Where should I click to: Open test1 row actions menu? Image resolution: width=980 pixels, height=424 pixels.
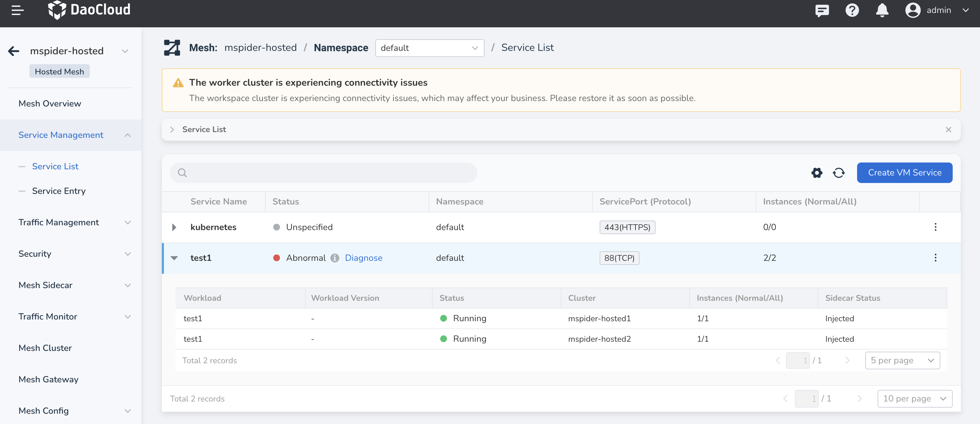pos(935,258)
